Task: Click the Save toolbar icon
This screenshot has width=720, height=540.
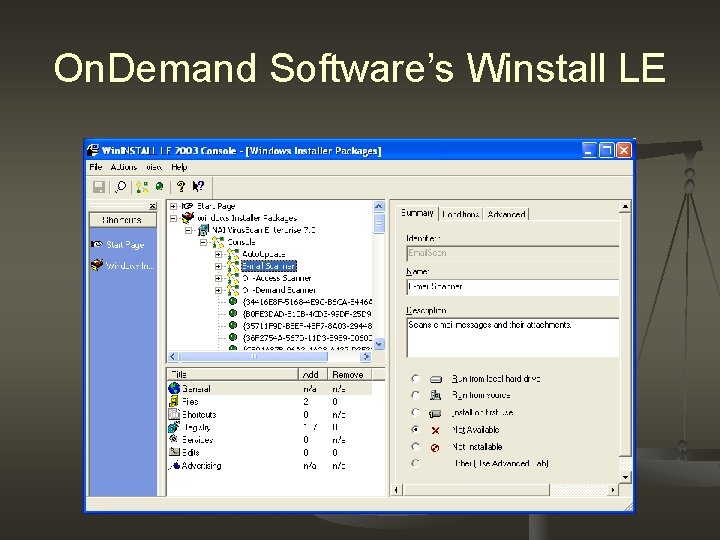Action: (99, 187)
